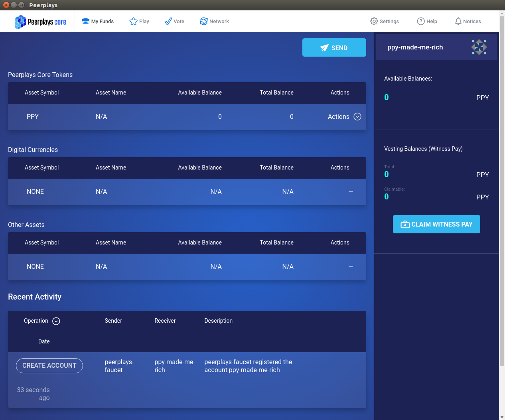Image resolution: width=505 pixels, height=420 pixels.
Task: Click the scrollbar up arrow
Action: (x=502, y=13)
